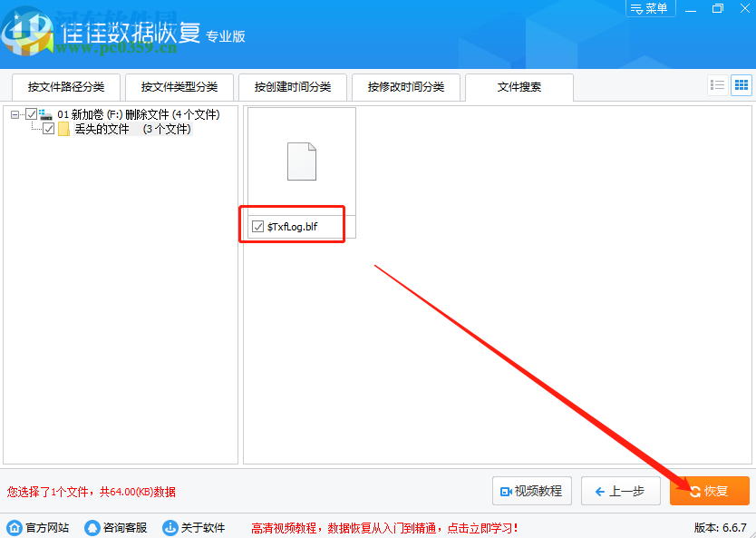Select the $TxfLog.blf file thumbnail
The image size is (756, 538).
pos(300,163)
